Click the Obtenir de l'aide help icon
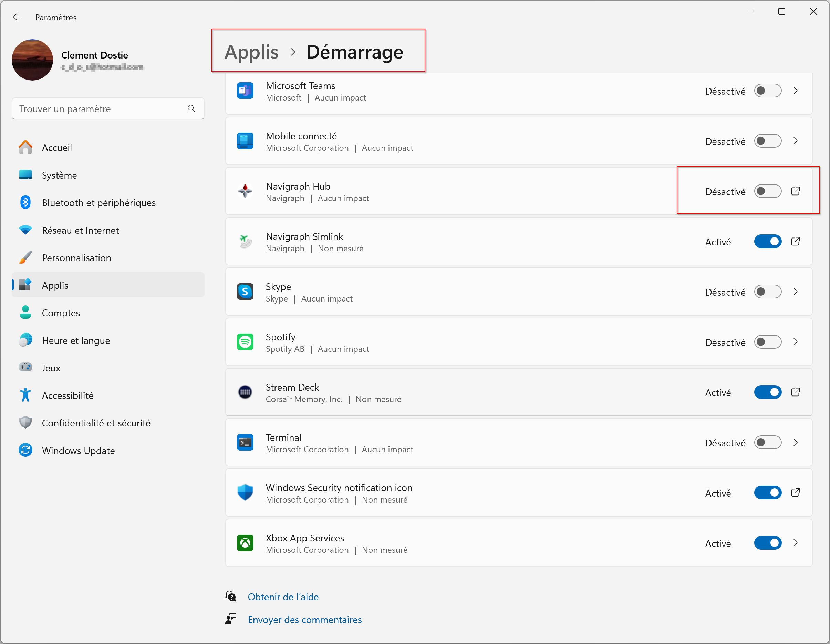This screenshot has height=644, width=830. (x=231, y=596)
